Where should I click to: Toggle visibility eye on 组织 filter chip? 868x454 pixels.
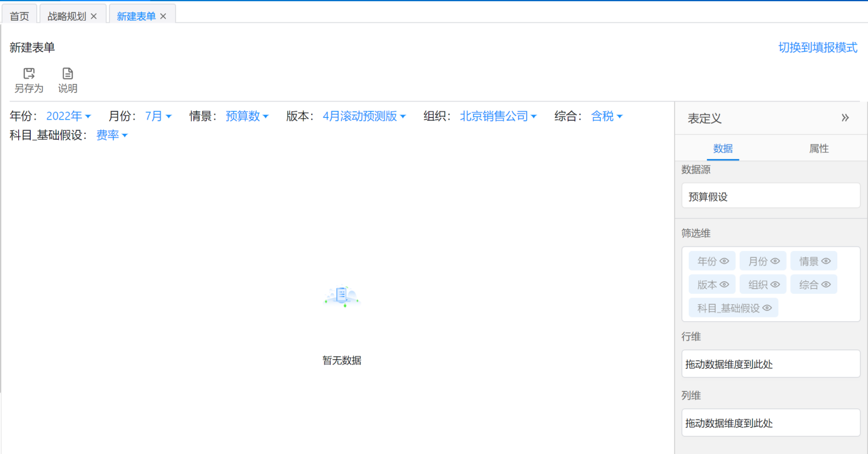[x=775, y=285]
